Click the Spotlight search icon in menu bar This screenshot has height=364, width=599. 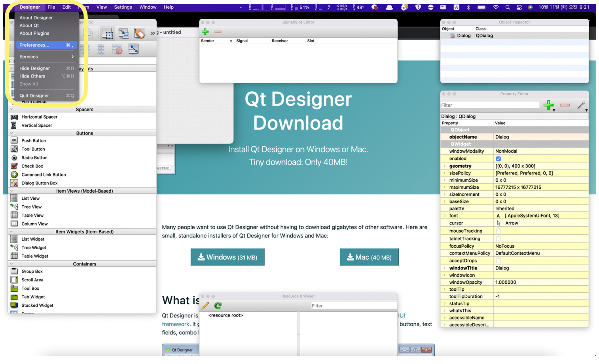click(x=508, y=7)
